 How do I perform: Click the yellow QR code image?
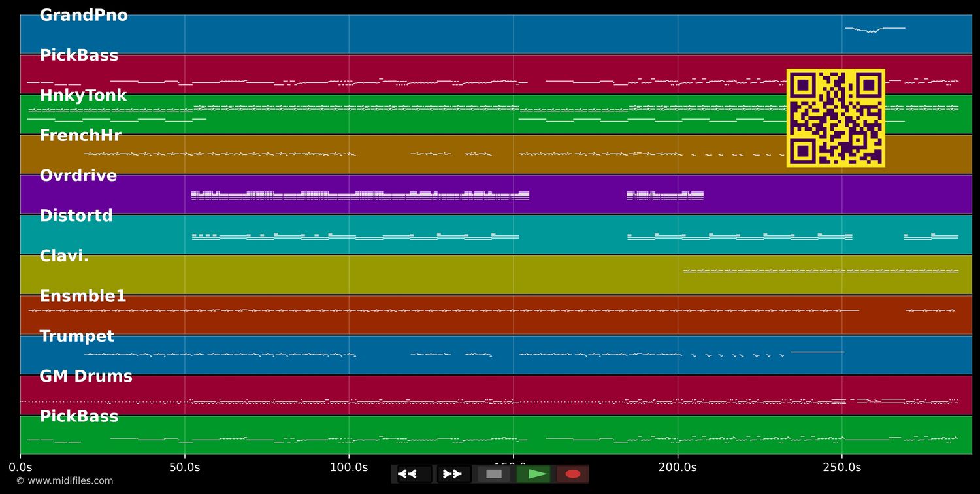pyautogui.click(x=836, y=118)
